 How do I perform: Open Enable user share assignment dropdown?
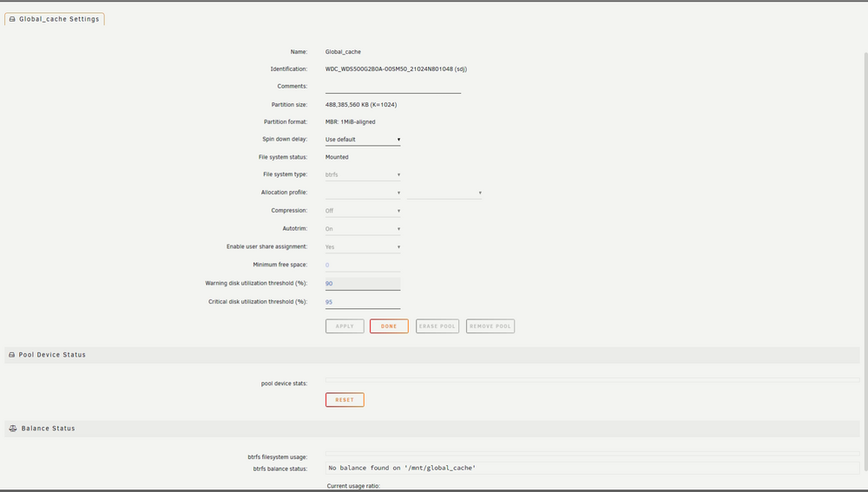point(363,246)
